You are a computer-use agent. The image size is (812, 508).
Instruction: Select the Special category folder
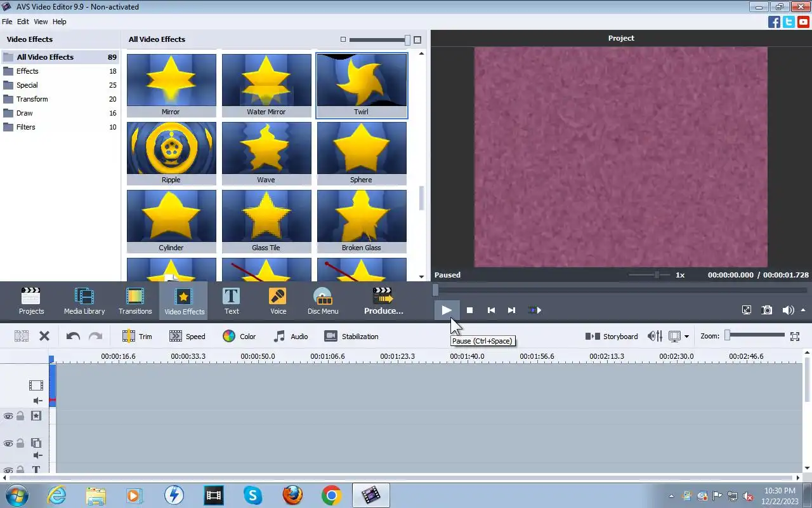[60, 85]
